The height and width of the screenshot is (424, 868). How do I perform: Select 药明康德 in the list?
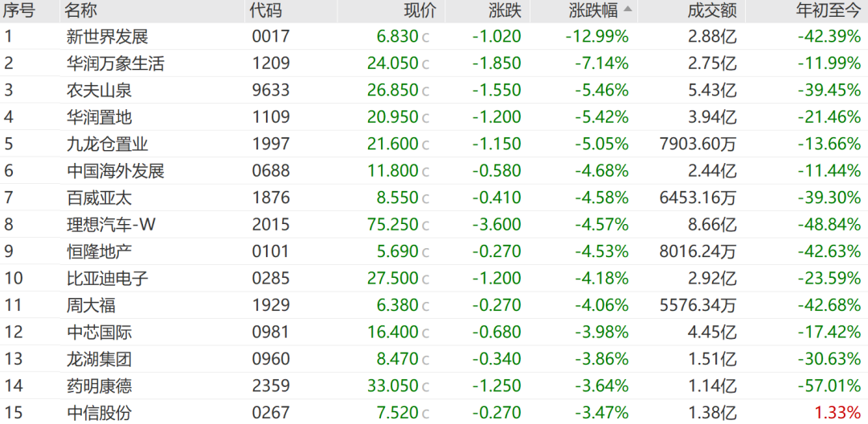click(x=99, y=386)
